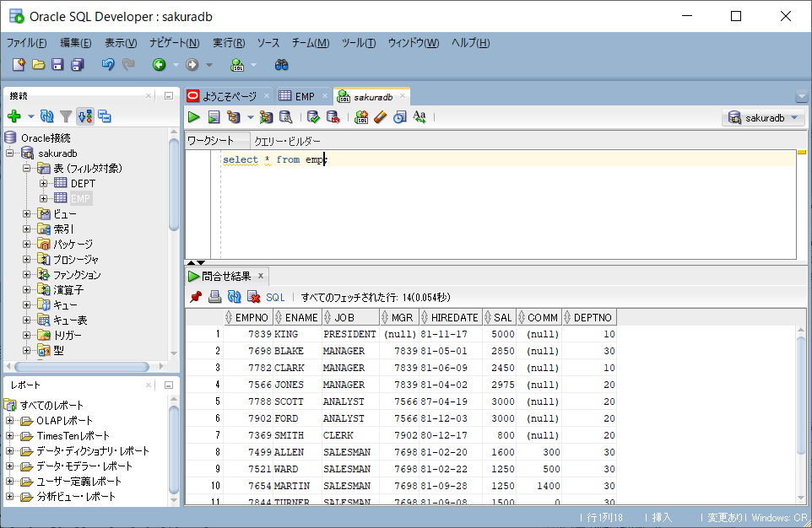Image resolution: width=812 pixels, height=528 pixels.
Task: Click the red X icon in result toolbar
Action: (254, 297)
